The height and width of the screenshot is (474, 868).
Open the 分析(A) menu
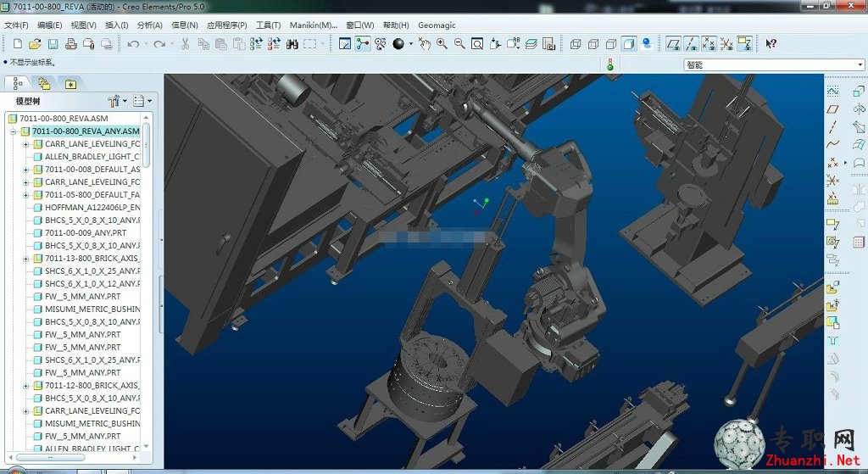(x=149, y=25)
